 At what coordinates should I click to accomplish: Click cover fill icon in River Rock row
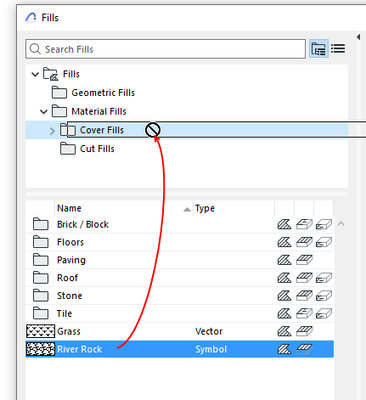click(304, 349)
